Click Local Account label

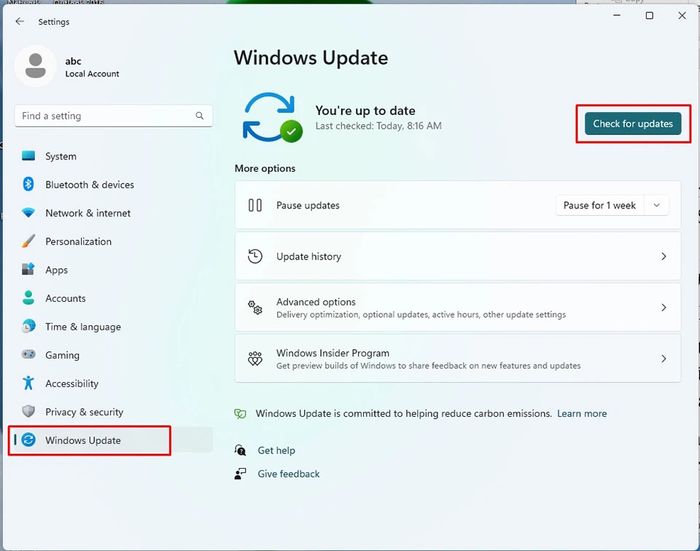[92, 74]
